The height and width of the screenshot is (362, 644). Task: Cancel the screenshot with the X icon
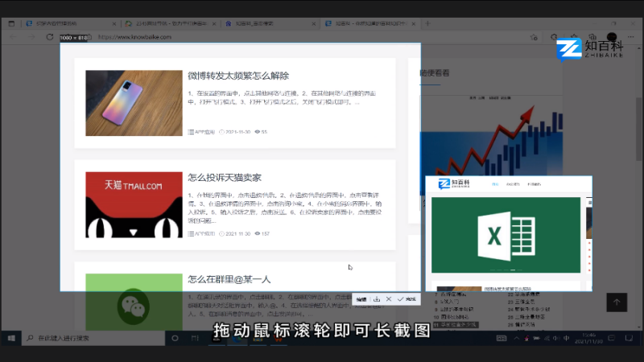pyautogui.click(x=389, y=299)
